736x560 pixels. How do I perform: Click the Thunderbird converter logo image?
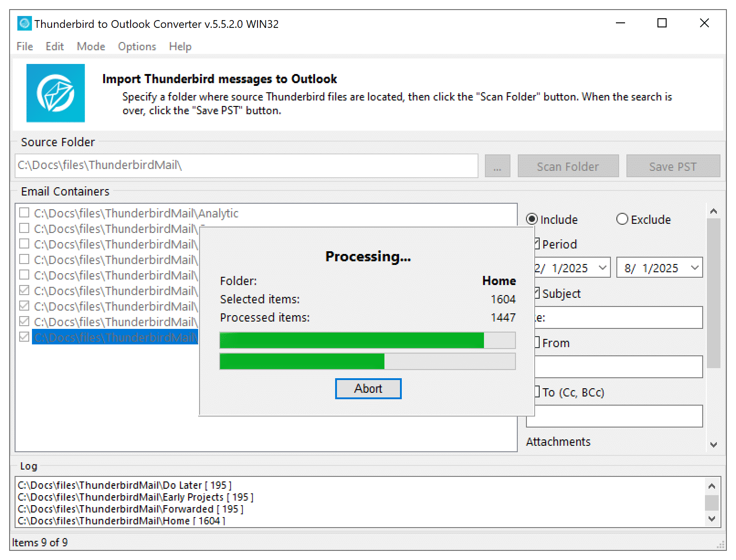[x=55, y=93]
